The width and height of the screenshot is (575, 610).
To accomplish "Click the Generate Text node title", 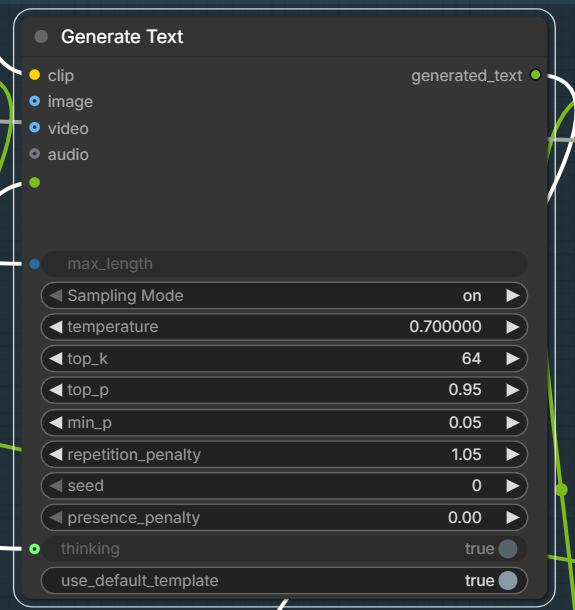I will [122, 37].
